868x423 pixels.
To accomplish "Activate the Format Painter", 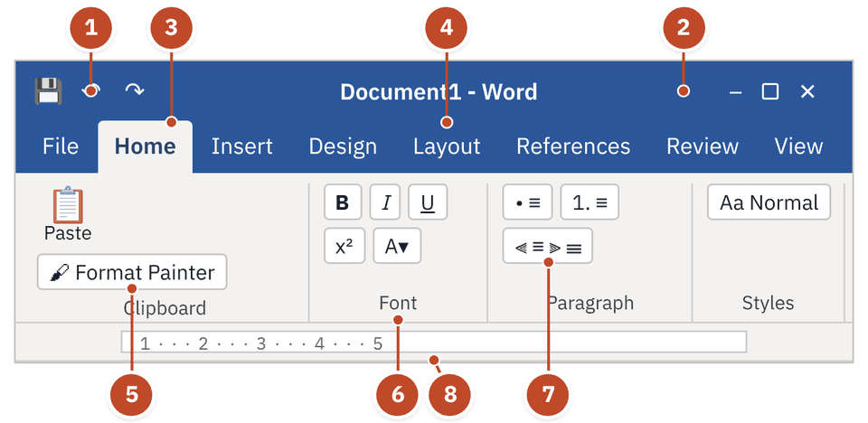I will pyautogui.click(x=132, y=272).
